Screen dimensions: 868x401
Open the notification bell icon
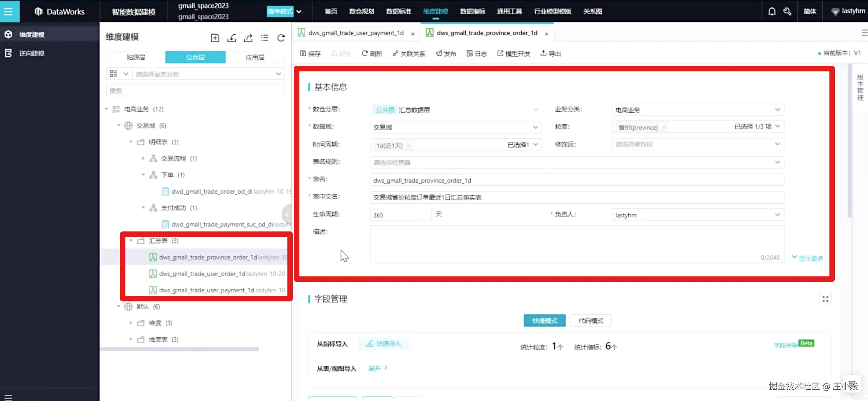pyautogui.click(x=772, y=11)
